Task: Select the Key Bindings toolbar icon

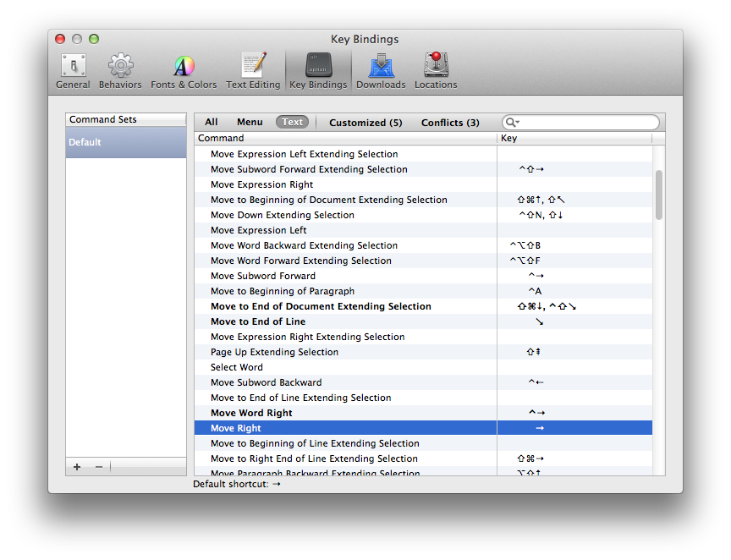Action: tap(318, 71)
